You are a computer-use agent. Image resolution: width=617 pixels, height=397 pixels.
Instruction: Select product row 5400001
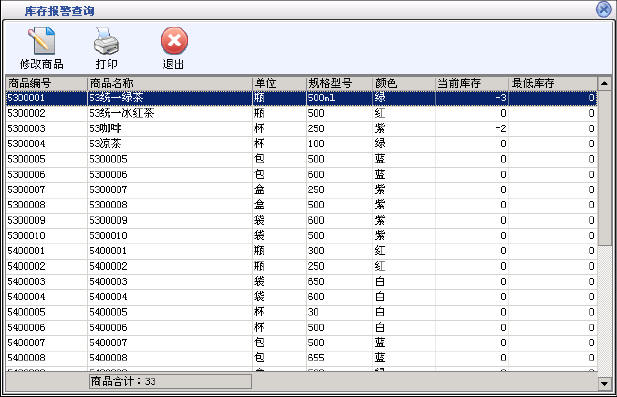pyautogui.click(x=301, y=251)
